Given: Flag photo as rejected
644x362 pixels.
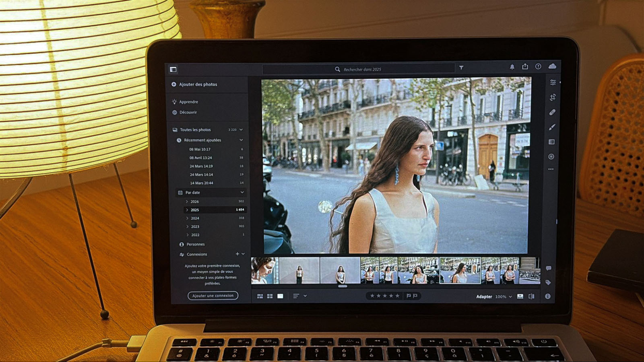Looking at the screenshot, I should [x=415, y=296].
